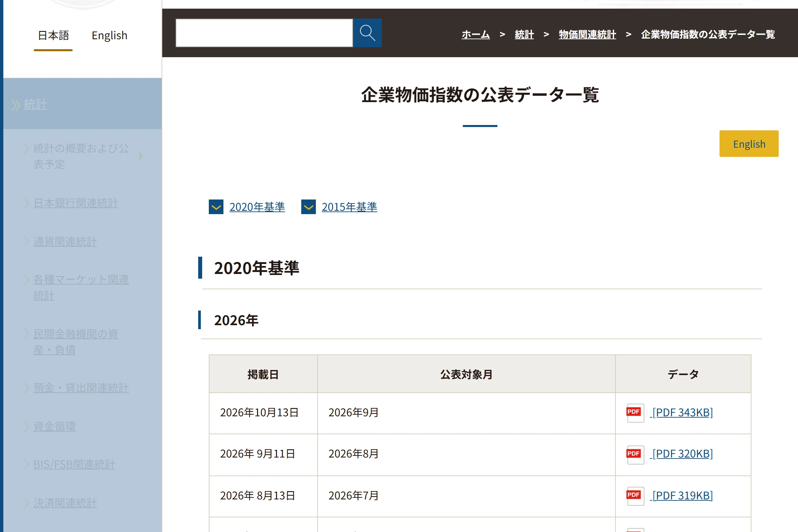Focus the site search input field
Screen dimensions: 798x532
[264, 33]
